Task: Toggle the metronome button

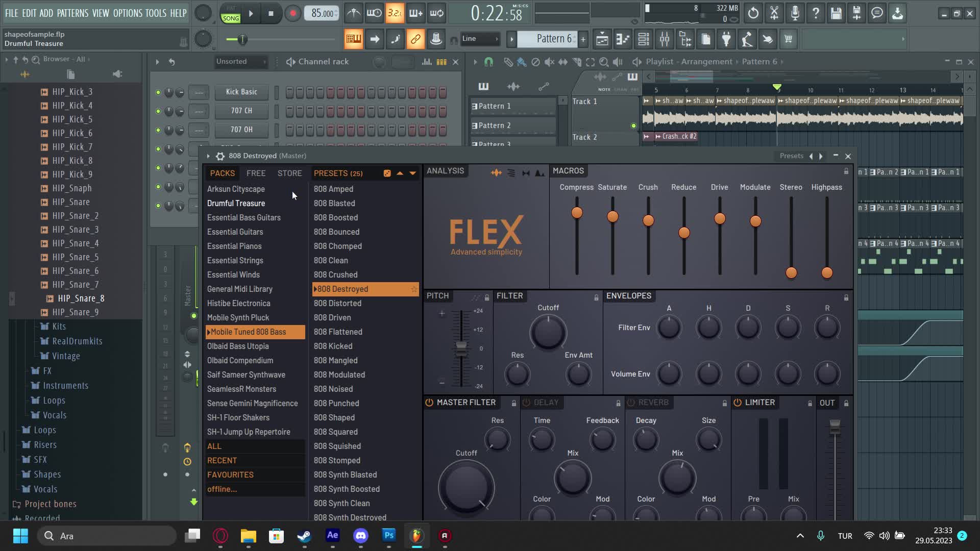Action: (x=354, y=13)
